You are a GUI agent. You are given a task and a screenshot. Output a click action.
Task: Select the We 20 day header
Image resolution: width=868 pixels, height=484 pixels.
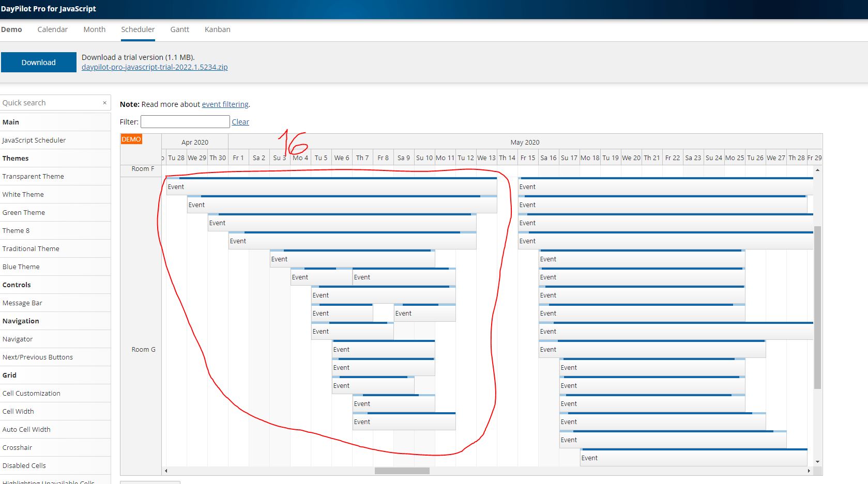coord(631,158)
